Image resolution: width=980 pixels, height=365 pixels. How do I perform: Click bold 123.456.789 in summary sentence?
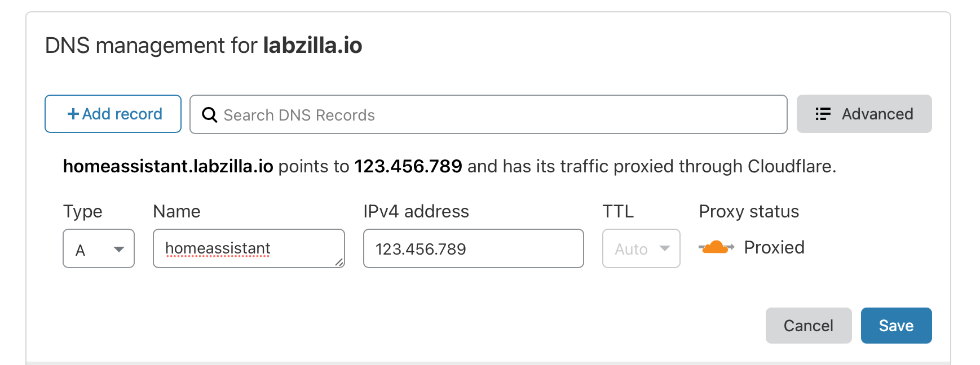[x=408, y=166]
